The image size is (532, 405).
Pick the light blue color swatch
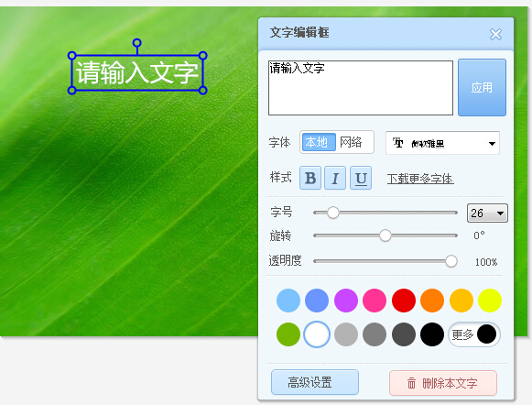point(288,301)
